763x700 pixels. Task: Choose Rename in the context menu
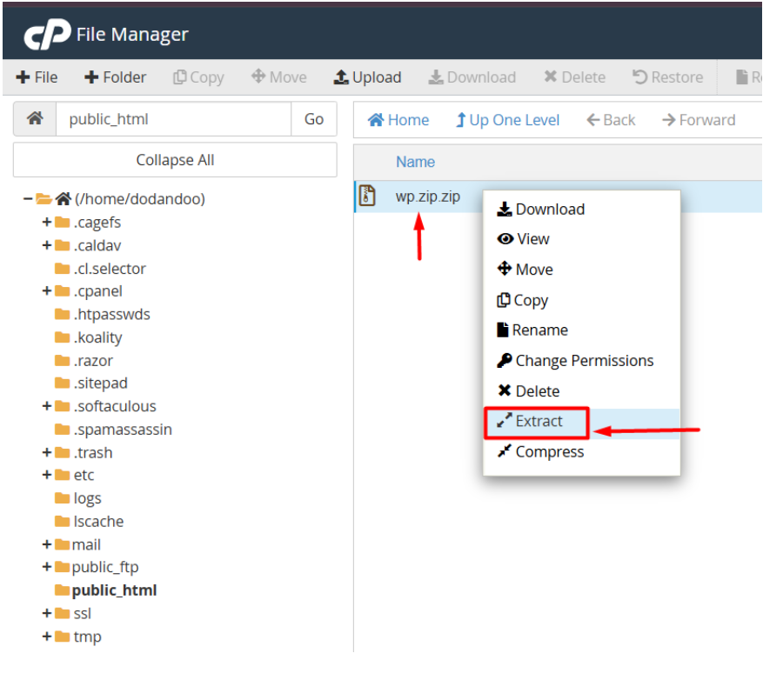tap(539, 330)
